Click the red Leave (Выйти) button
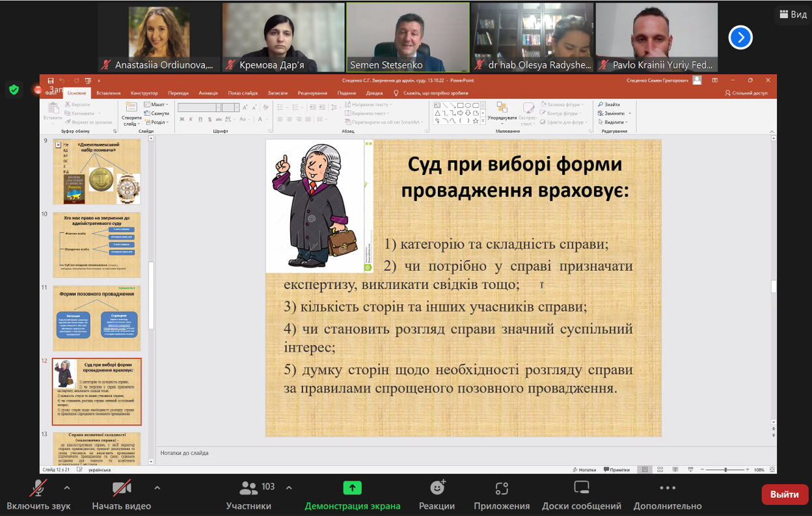Screen dimensions: 812x516 point(785,494)
